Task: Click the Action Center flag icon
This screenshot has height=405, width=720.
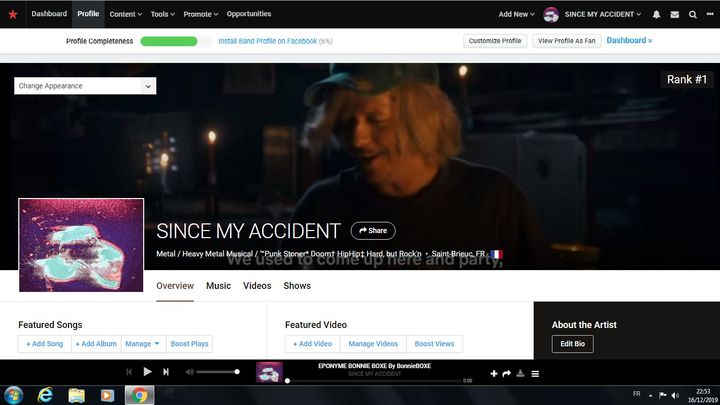Action: click(663, 395)
